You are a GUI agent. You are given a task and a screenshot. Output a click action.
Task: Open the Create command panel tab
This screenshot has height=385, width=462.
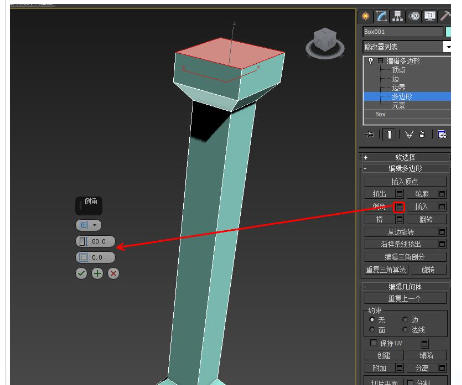[366, 16]
